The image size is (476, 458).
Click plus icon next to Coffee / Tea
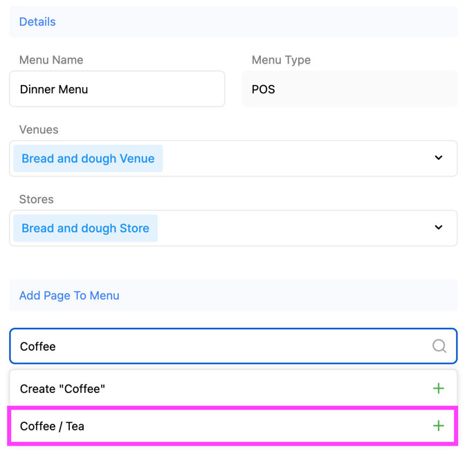[438, 426]
